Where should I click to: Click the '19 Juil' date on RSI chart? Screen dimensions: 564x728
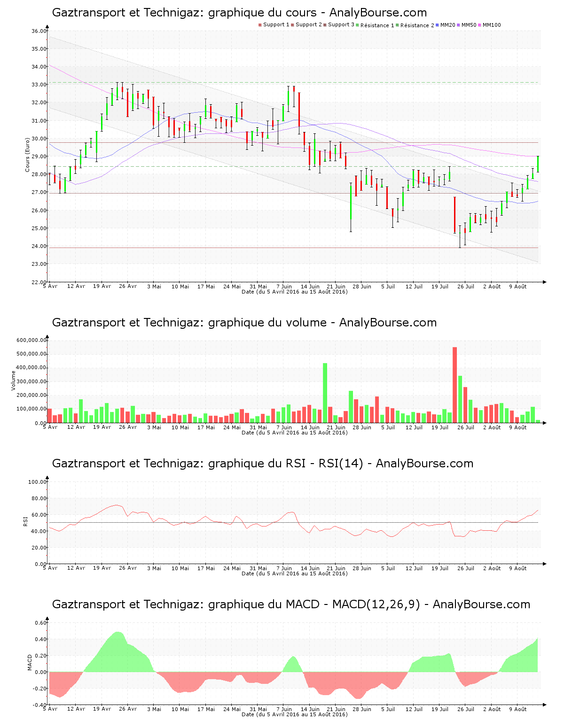pyautogui.click(x=440, y=568)
